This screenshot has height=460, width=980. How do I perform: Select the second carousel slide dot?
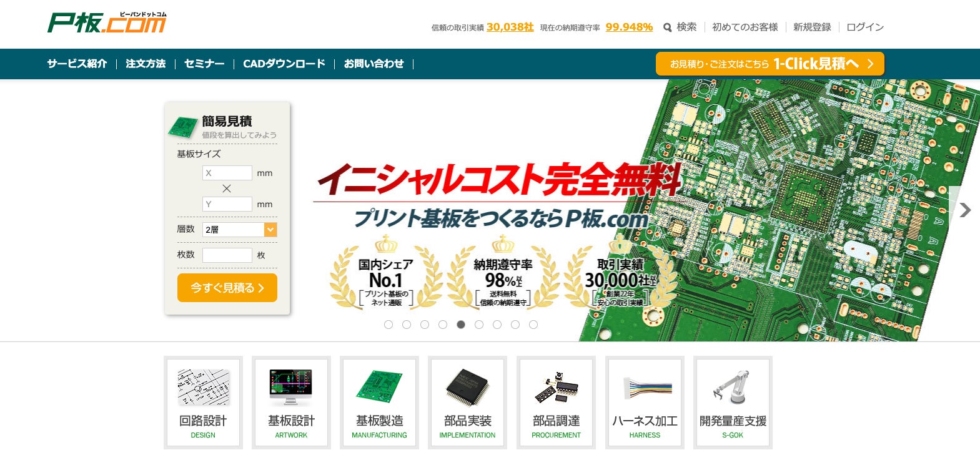(407, 325)
